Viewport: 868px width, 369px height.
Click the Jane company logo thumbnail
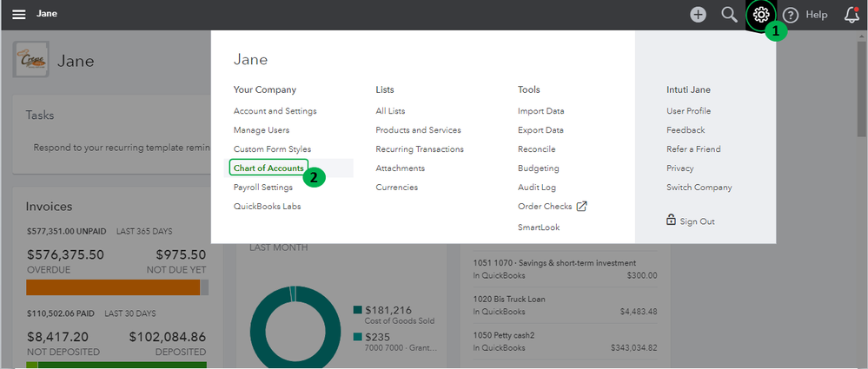[30, 62]
